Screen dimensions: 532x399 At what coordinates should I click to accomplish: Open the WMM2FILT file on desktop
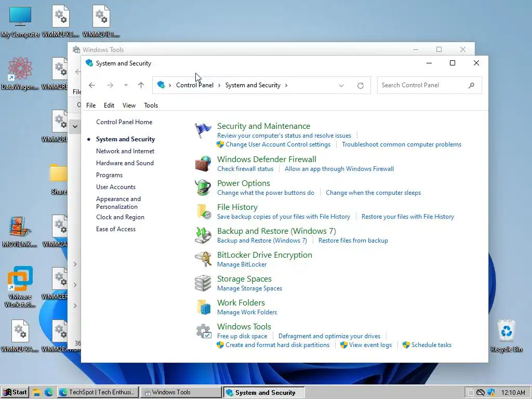click(101, 21)
